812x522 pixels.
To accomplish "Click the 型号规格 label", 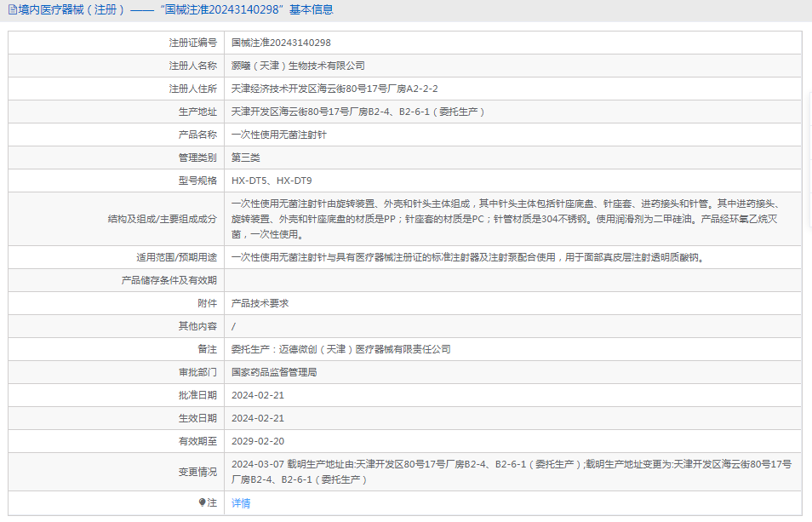I will pos(197,181).
